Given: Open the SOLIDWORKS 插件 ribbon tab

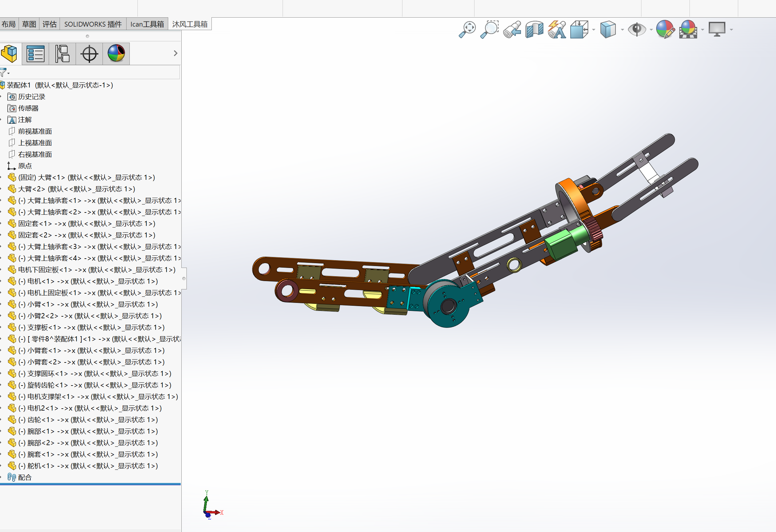Looking at the screenshot, I should click(93, 23).
